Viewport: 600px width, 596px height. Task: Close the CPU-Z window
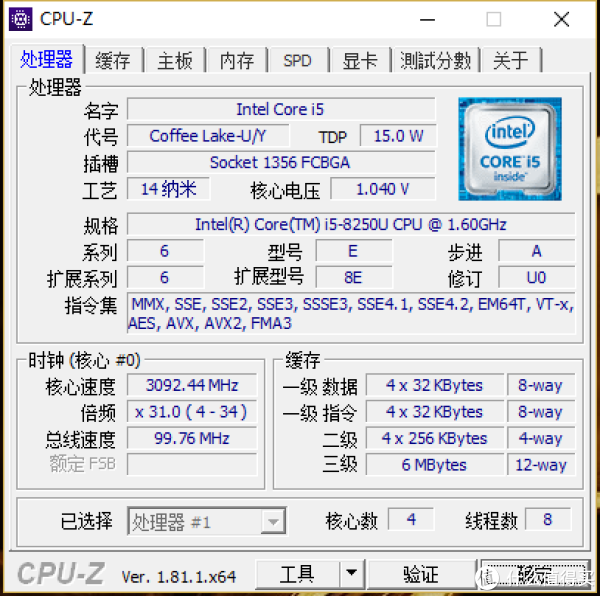561,19
